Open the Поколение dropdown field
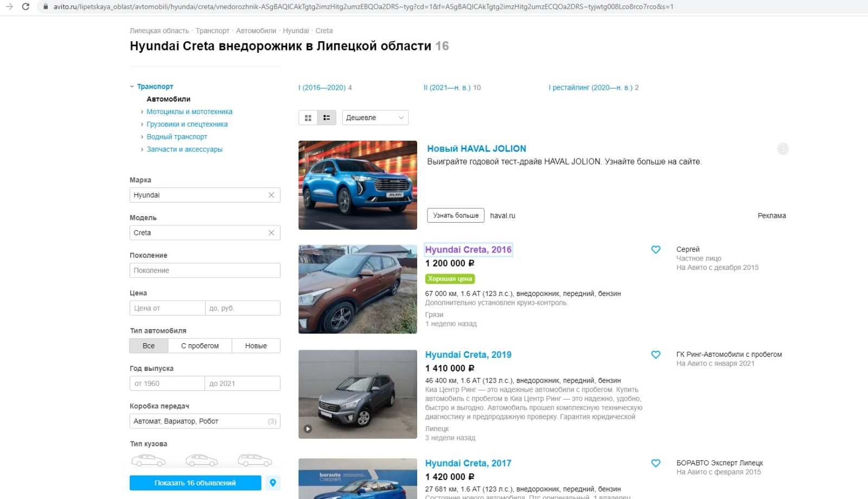This screenshot has height=499, width=868. [x=205, y=270]
